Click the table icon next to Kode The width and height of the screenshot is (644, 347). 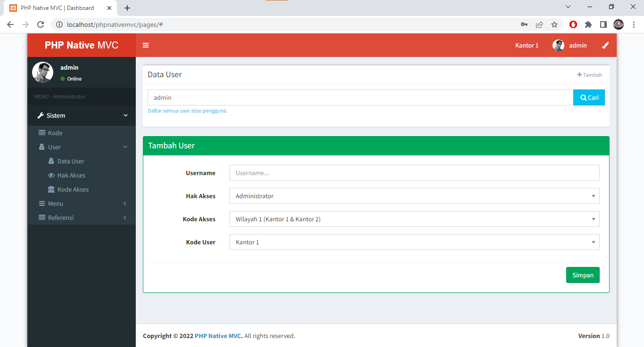[42, 133]
